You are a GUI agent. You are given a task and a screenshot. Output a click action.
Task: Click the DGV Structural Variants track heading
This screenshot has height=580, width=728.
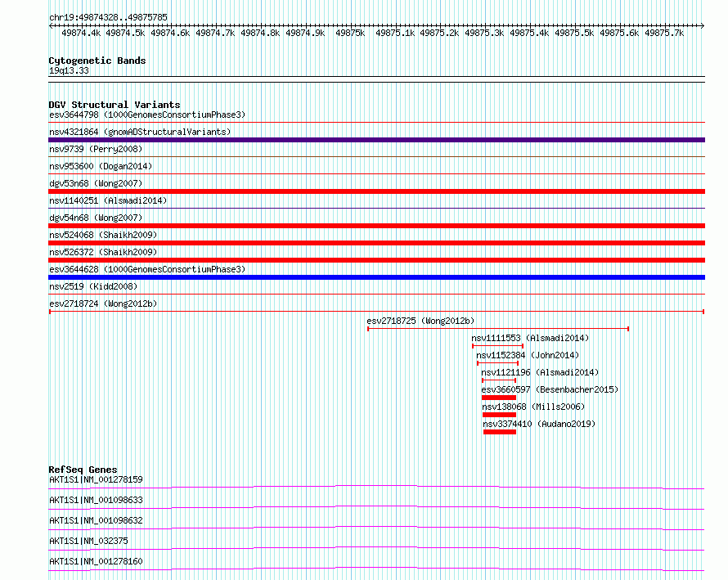[115, 105]
